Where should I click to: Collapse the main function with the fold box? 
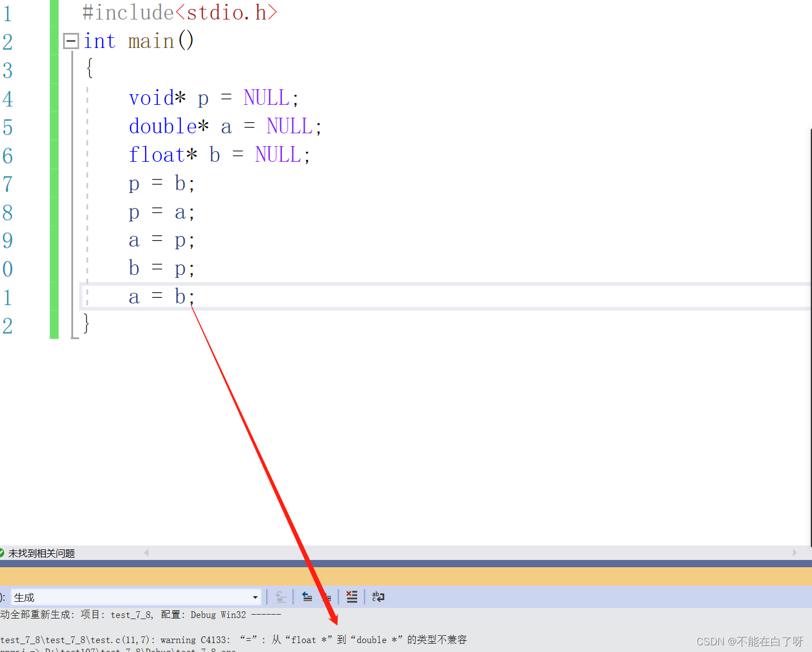pyautogui.click(x=70, y=41)
